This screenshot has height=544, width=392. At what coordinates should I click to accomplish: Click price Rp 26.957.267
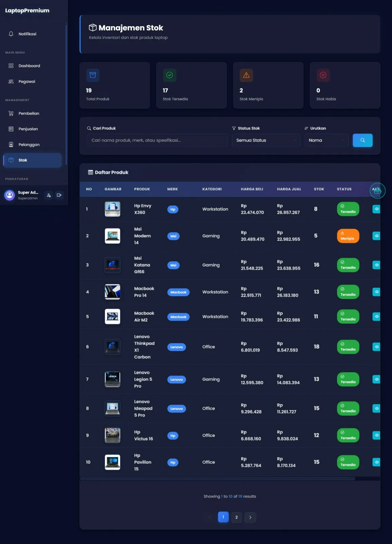pyautogui.click(x=288, y=209)
